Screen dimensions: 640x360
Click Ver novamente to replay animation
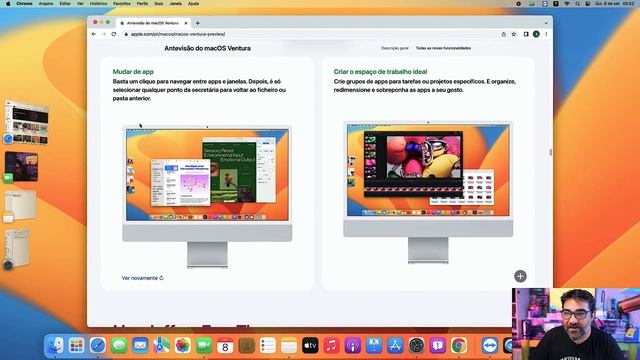tap(142, 278)
